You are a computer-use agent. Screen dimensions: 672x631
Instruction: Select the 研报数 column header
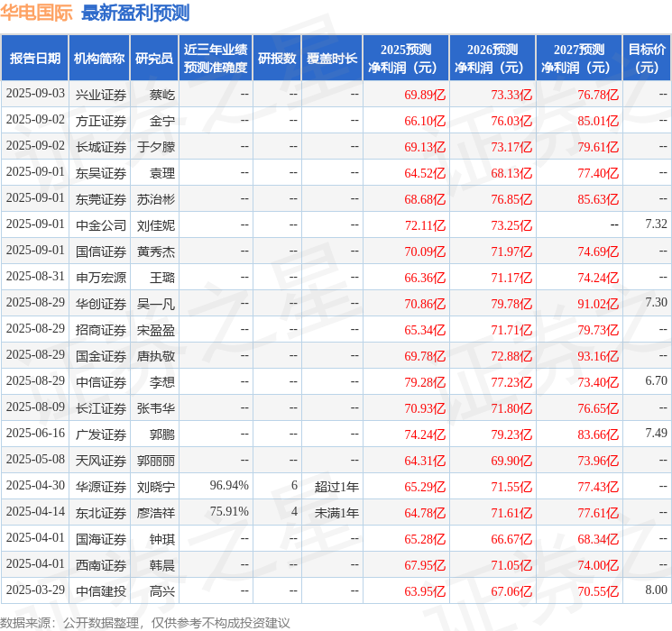click(x=277, y=59)
